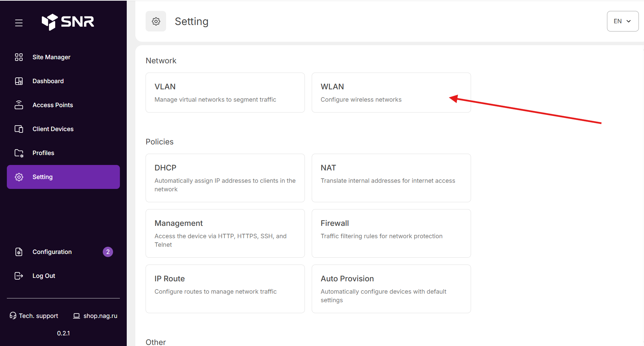644x346 pixels.
Task: Select the Setting menu item
Action: pyautogui.click(x=63, y=177)
